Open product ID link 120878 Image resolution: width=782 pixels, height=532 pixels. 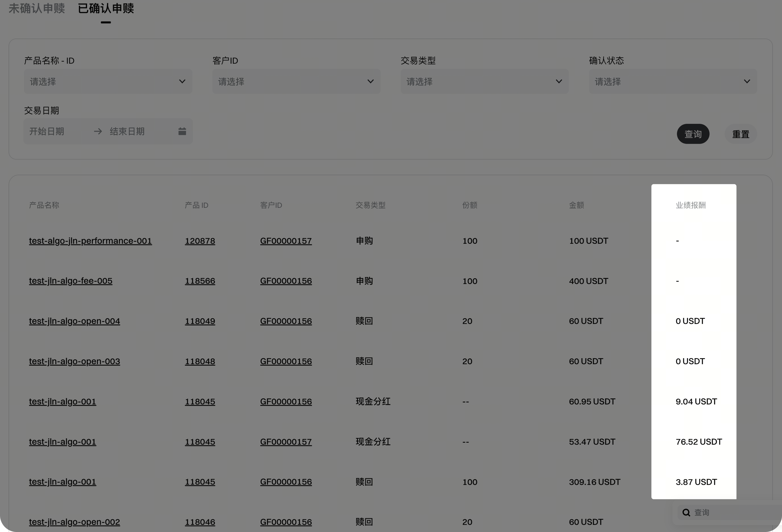coord(200,241)
